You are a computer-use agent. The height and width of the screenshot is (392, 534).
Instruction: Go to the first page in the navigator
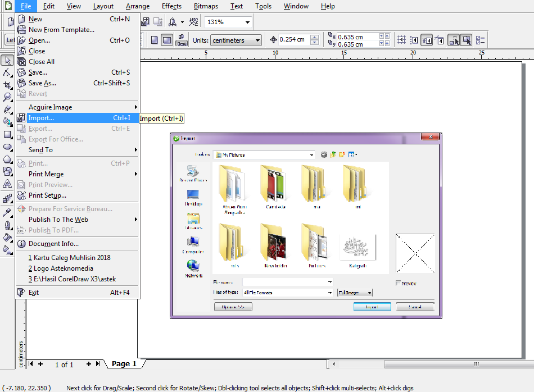tap(31, 364)
